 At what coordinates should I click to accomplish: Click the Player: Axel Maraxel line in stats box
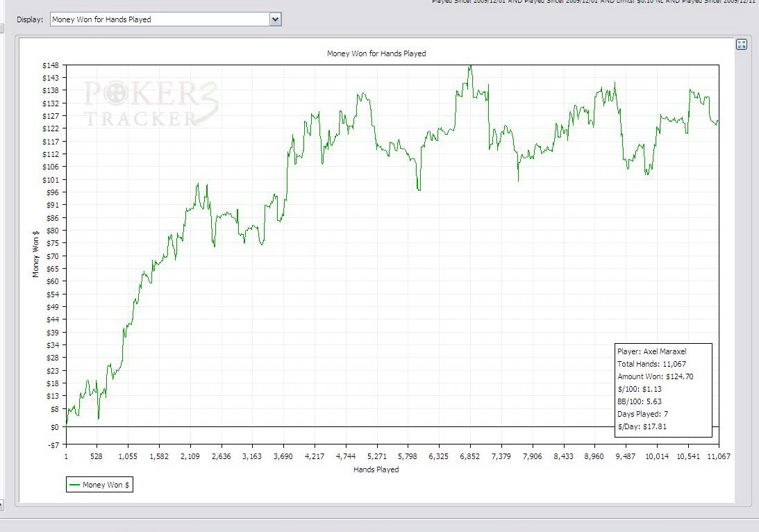pos(651,351)
